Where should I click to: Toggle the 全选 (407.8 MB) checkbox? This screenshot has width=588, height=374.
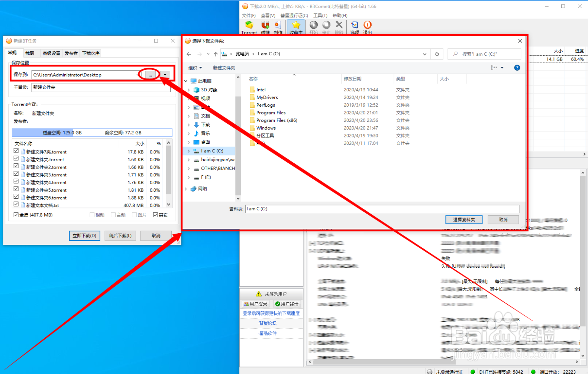coord(16,215)
